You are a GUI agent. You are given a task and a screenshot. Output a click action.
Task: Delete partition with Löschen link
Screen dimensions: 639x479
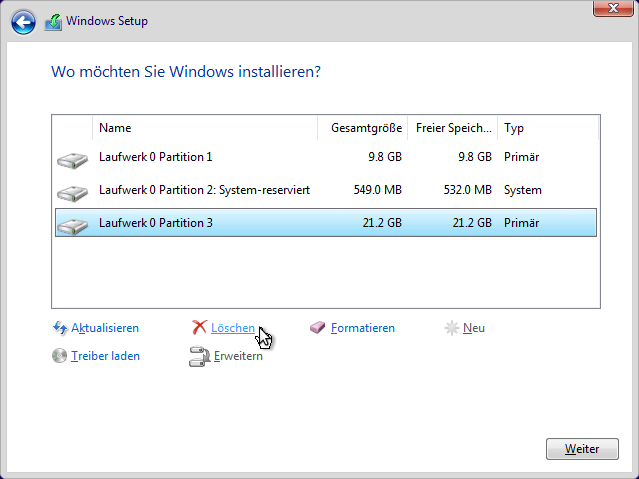click(x=233, y=328)
